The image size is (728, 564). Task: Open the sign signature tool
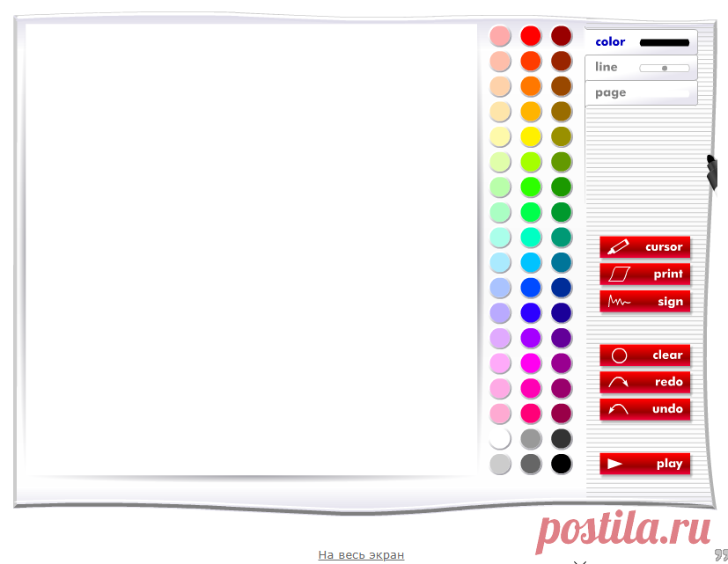644,301
